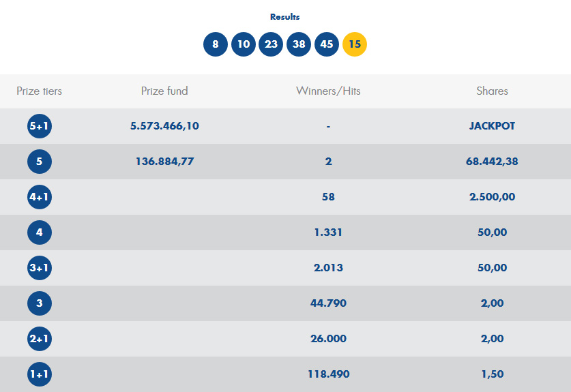
Task: Select the Winners/Hits column header
Action: [x=328, y=91]
